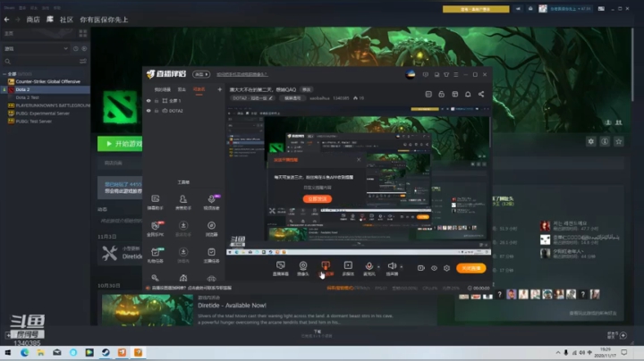
Task: Click green 开始游戏 play button in Steam
Action: click(x=120, y=144)
